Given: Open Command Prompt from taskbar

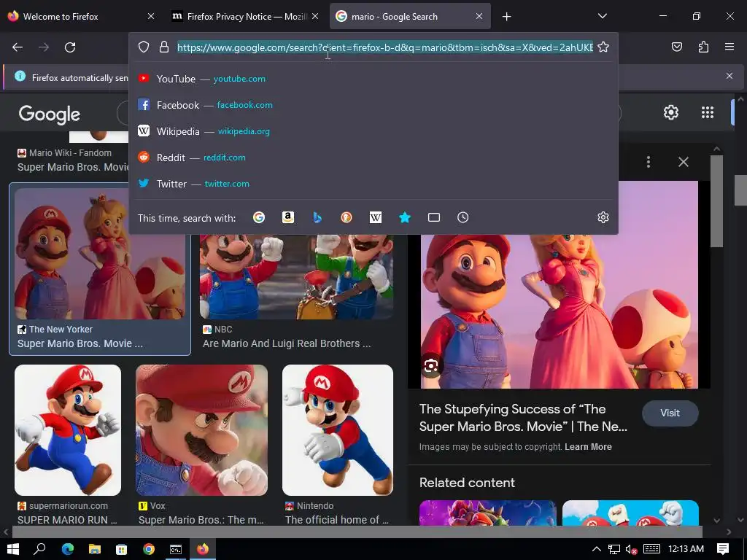Looking at the screenshot, I should pos(176,549).
